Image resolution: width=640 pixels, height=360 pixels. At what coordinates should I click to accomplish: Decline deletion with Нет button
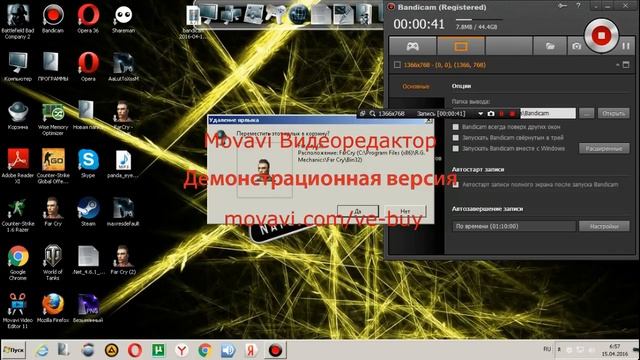pyautogui.click(x=405, y=211)
